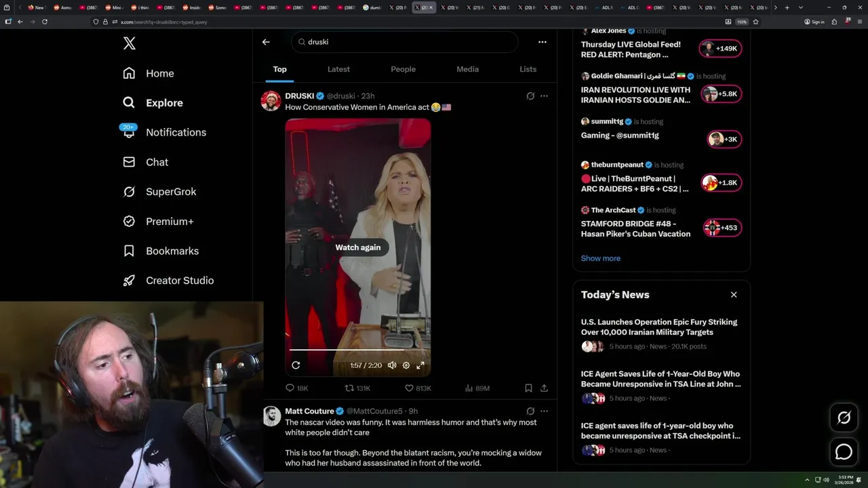This screenshot has height=488, width=868.
Task: Open the floating Grok button
Action: [844, 418]
